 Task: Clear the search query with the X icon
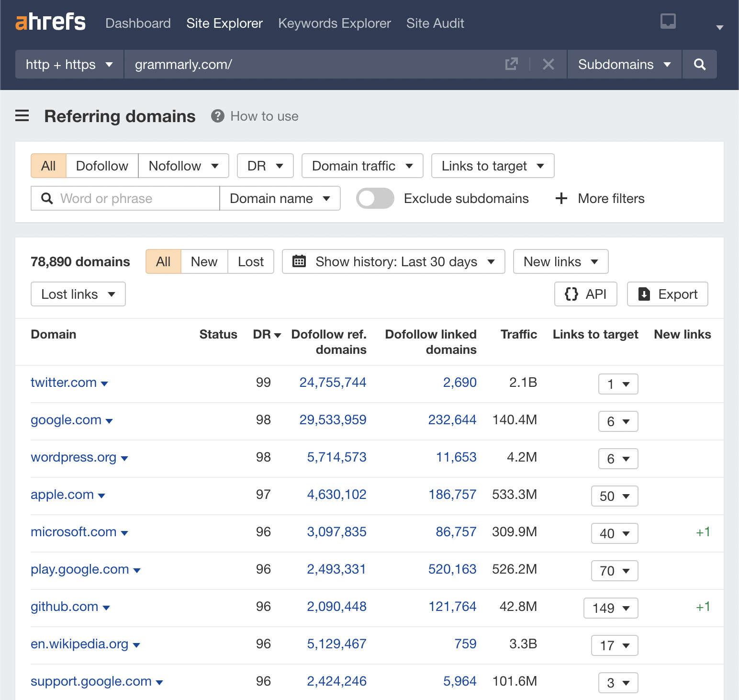pos(549,64)
